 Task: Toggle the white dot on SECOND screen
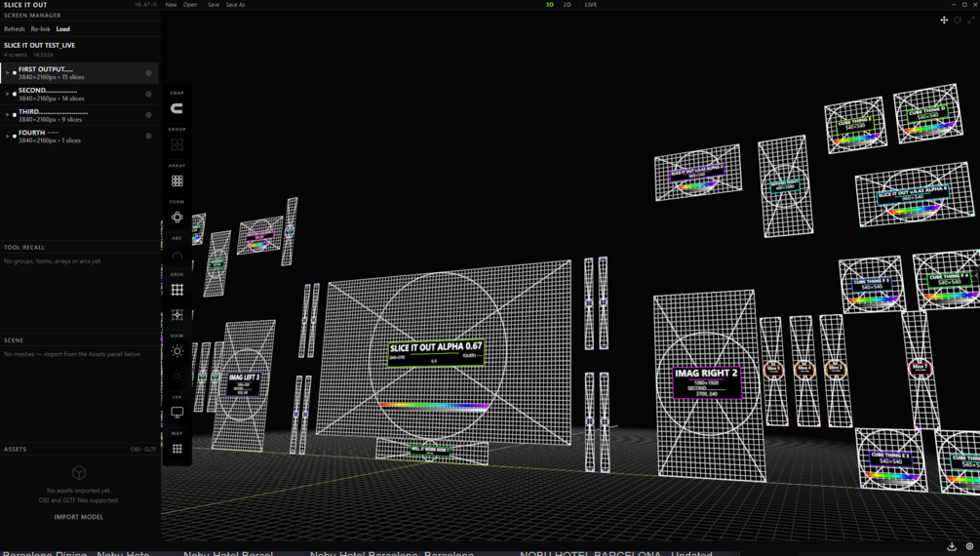(15, 95)
